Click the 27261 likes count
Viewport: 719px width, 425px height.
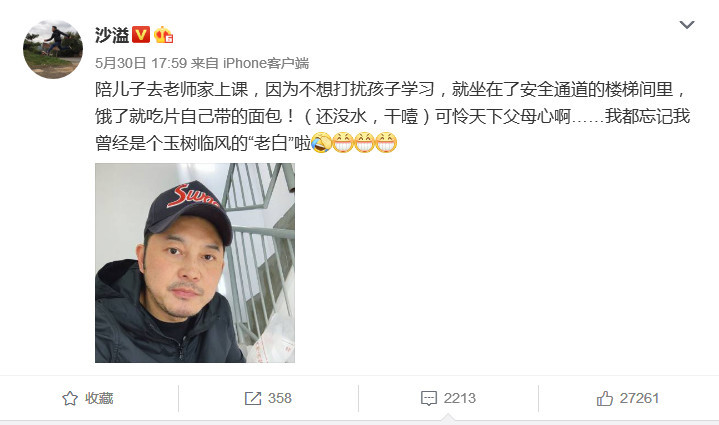tap(639, 398)
